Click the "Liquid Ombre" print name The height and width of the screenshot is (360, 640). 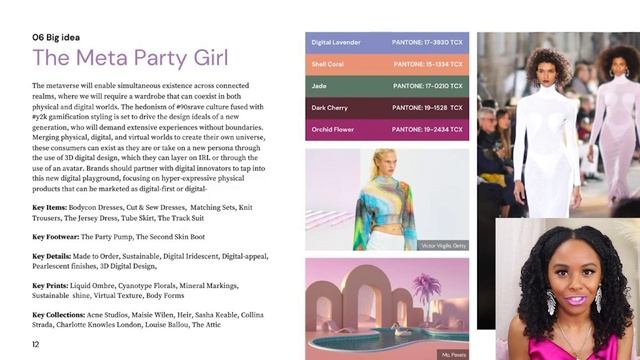(x=92, y=286)
